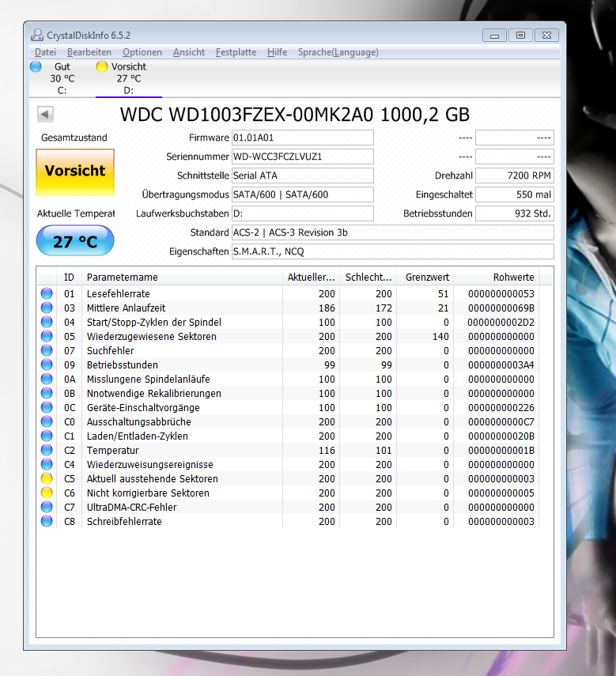Image resolution: width=616 pixels, height=676 pixels.
Task: Click the raw value 0000000002D2
Action: (x=501, y=322)
